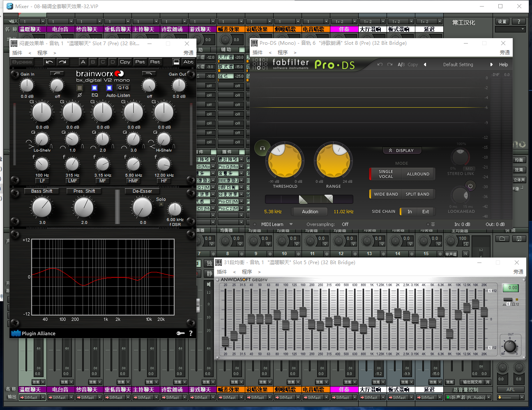Go to next preset arrow in Pro-DS
532x410 pixels.
click(491, 64)
